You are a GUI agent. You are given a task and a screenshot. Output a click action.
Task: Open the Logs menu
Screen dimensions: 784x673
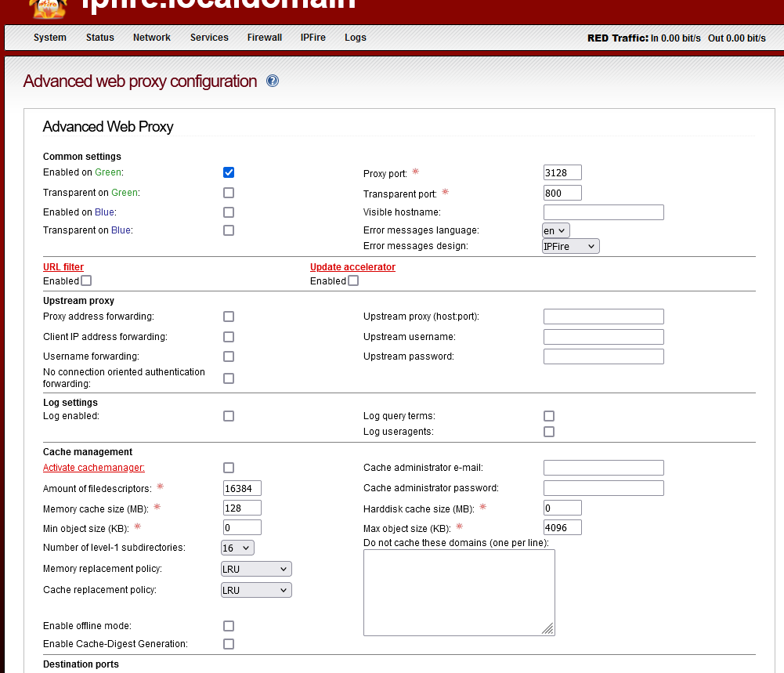356,38
